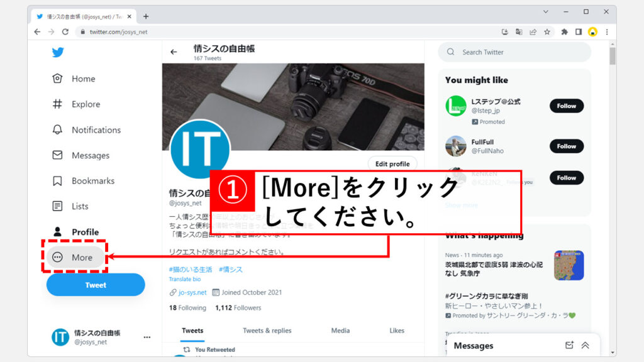Viewport: 644px width, 362px height.
Task: Follow the KeNKeN account
Action: (x=567, y=178)
